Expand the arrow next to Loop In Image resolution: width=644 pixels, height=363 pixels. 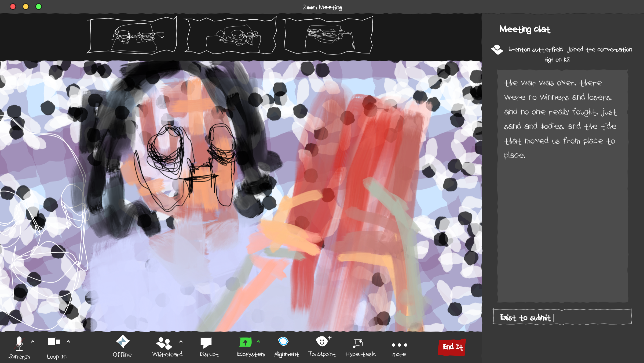(x=68, y=342)
